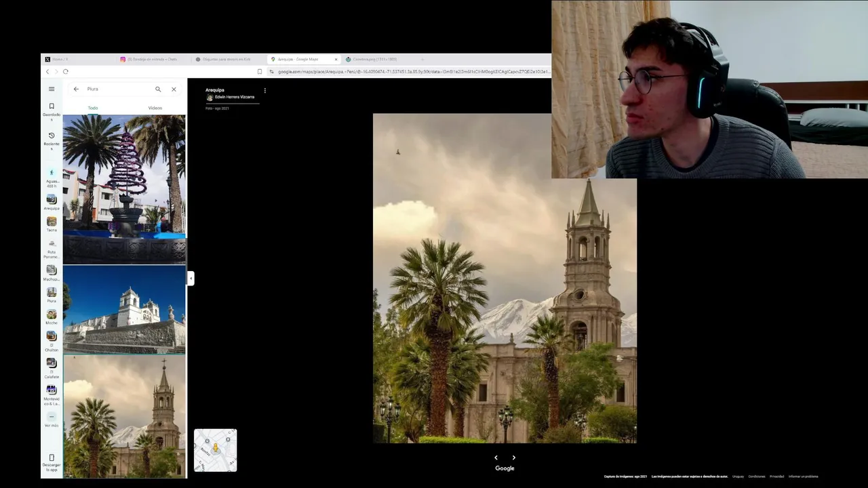Image resolution: width=868 pixels, height=488 pixels.
Task: Open the Google Maps hamburger menu
Action: coord(52,89)
